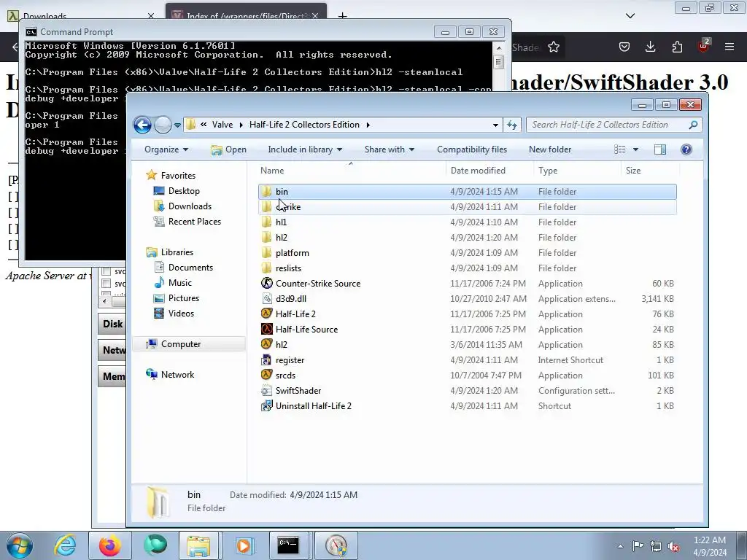Open the Organize menu
The width and height of the screenshot is (747, 560).
[x=166, y=149]
